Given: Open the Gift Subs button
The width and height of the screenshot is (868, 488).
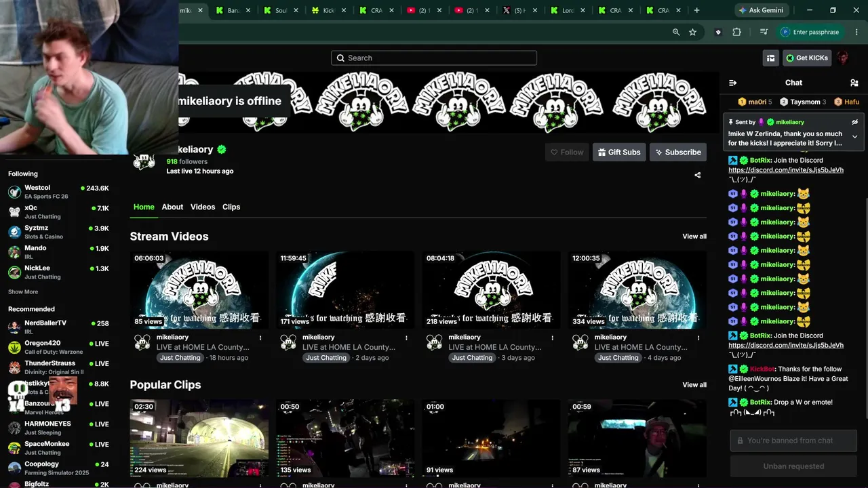Looking at the screenshot, I should point(618,152).
